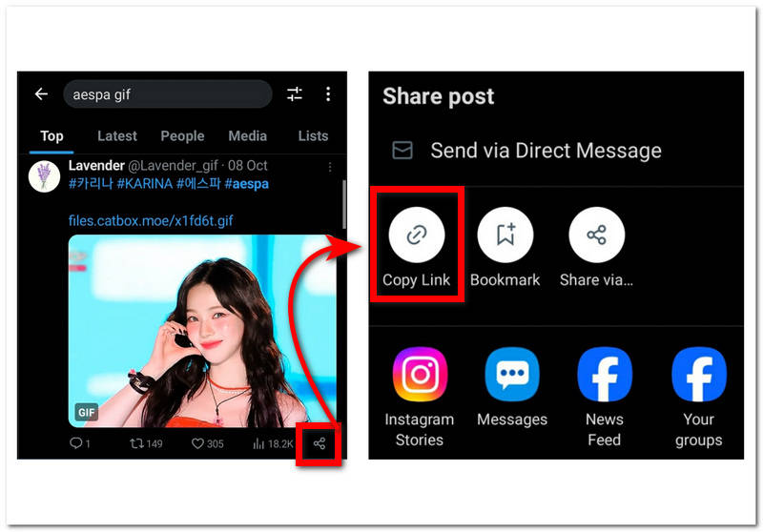Click the GIF badge on image

86,413
